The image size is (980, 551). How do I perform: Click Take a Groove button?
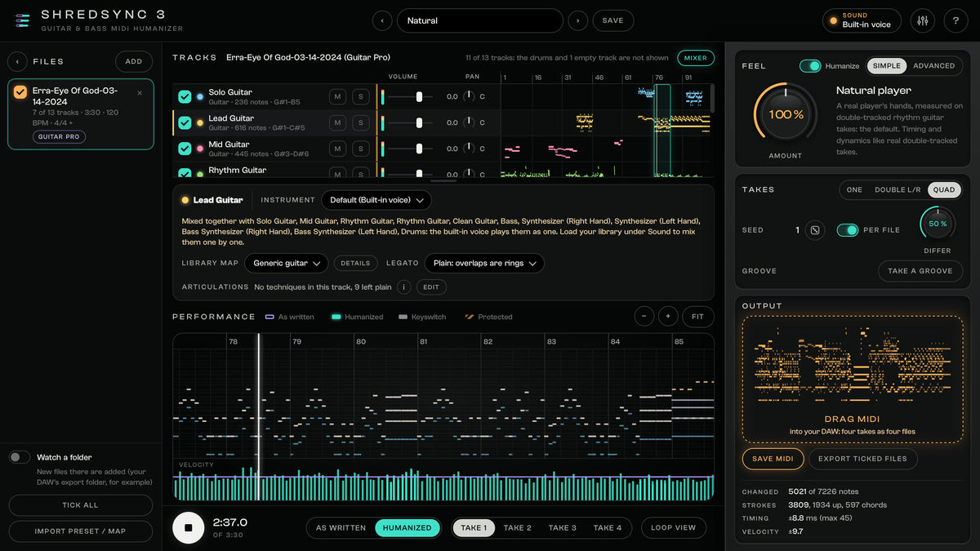(x=920, y=271)
